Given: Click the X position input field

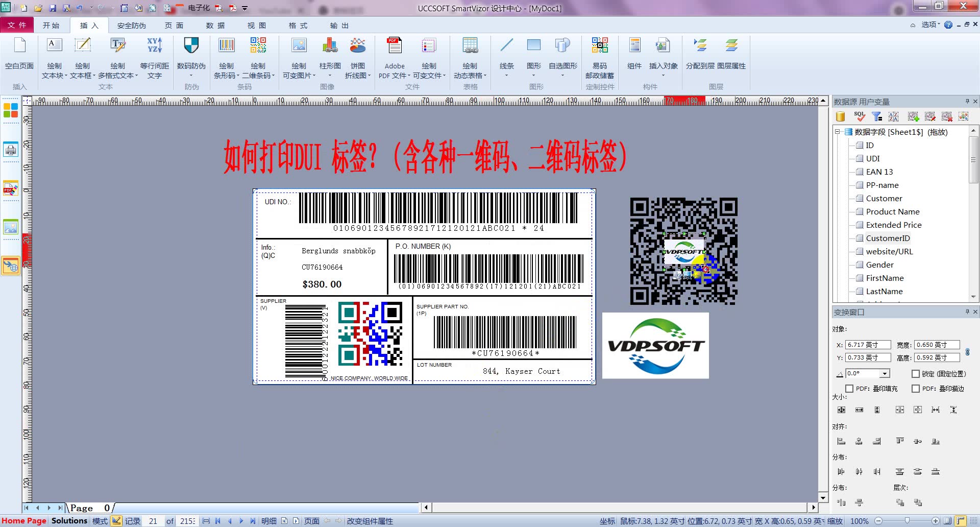Looking at the screenshot, I should [x=868, y=345].
